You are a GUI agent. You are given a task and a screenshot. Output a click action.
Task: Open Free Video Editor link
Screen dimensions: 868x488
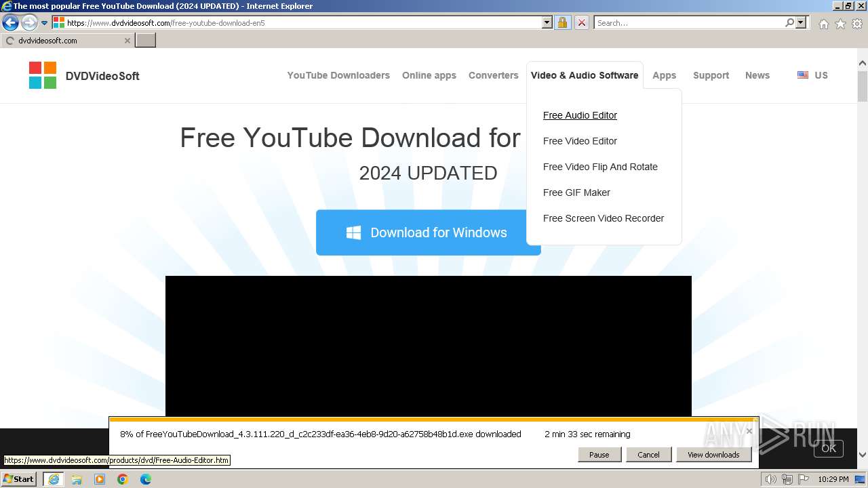tap(580, 141)
